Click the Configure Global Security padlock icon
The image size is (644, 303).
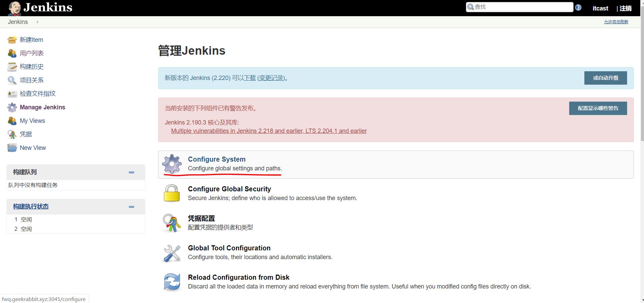(172, 193)
